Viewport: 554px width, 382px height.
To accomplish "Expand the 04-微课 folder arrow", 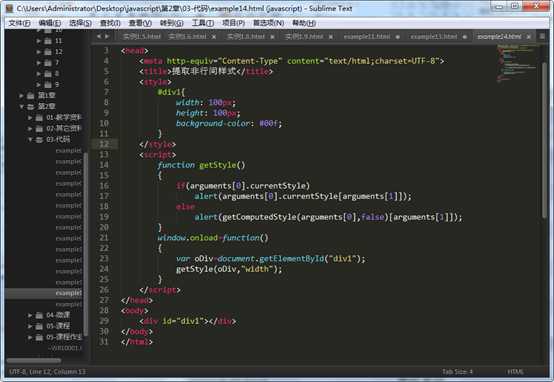I will (30, 315).
